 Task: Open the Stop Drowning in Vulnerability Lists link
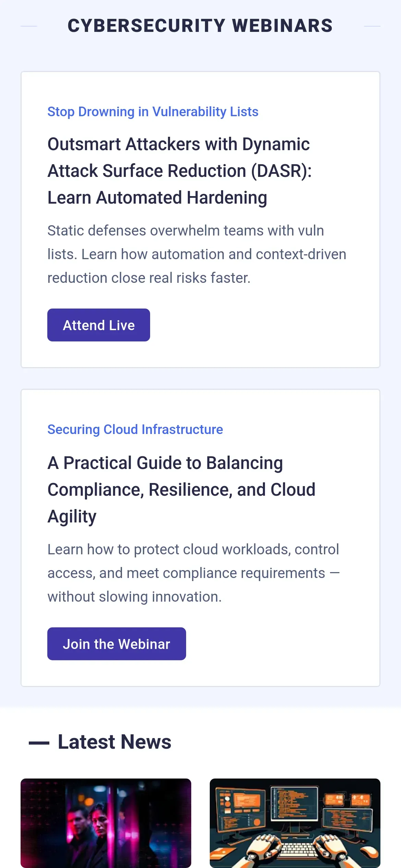click(153, 112)
